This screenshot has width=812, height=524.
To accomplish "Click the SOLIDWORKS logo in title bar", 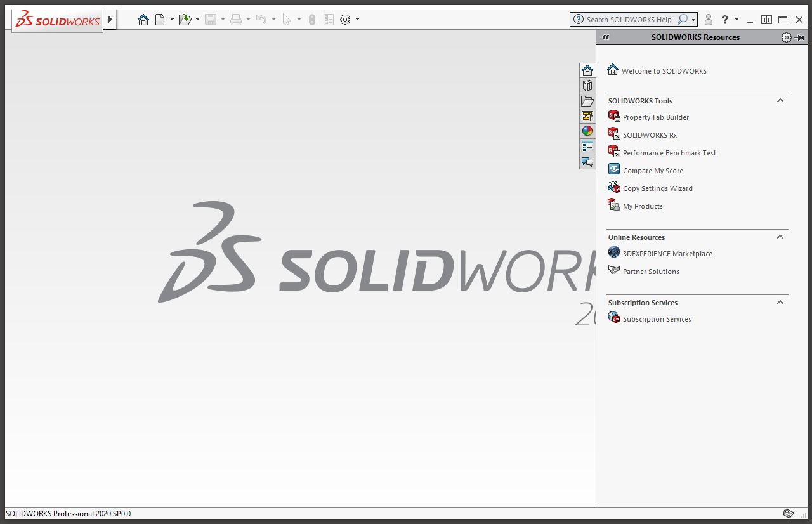I will [58, 20].
